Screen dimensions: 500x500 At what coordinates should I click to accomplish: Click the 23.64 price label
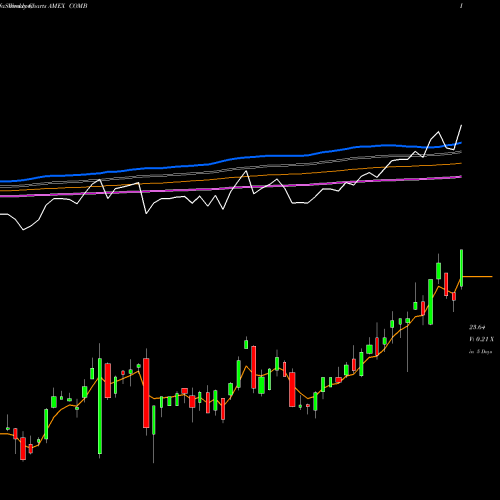click(477, 327)
